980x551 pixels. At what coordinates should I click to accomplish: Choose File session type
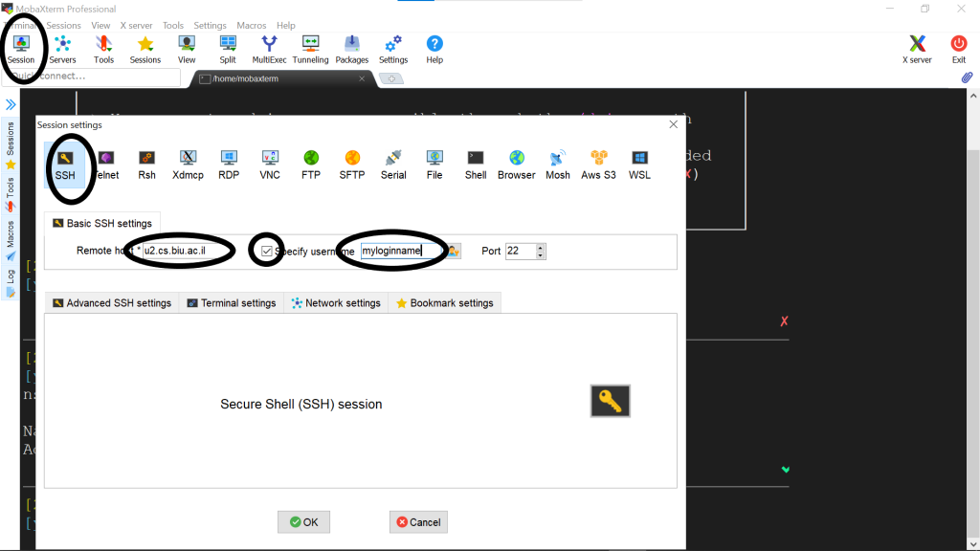(434, 165)
